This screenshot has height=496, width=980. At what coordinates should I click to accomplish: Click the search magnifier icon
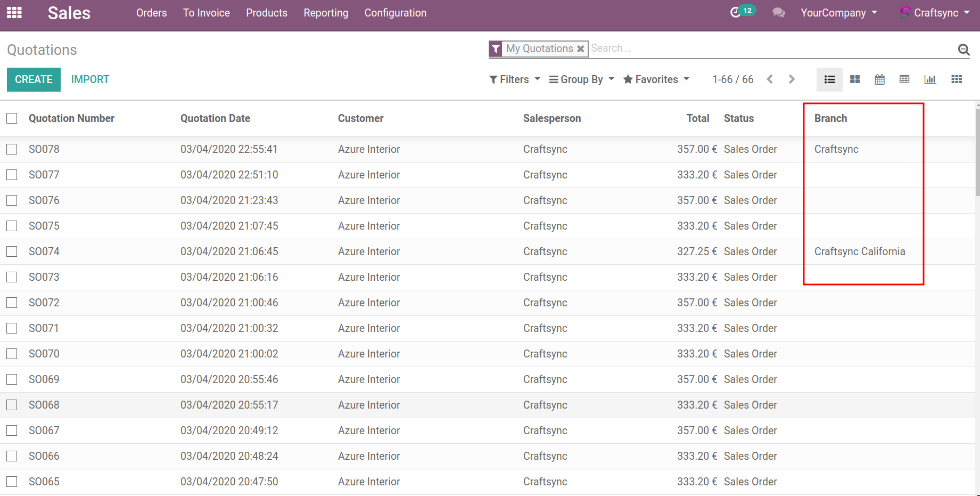963,50
